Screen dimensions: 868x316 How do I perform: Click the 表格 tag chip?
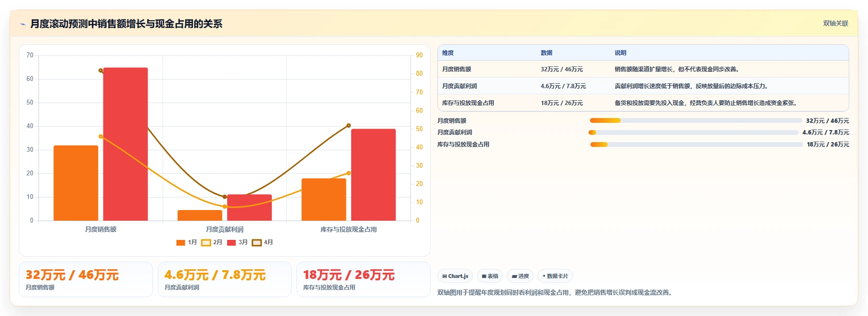(490, 276)
